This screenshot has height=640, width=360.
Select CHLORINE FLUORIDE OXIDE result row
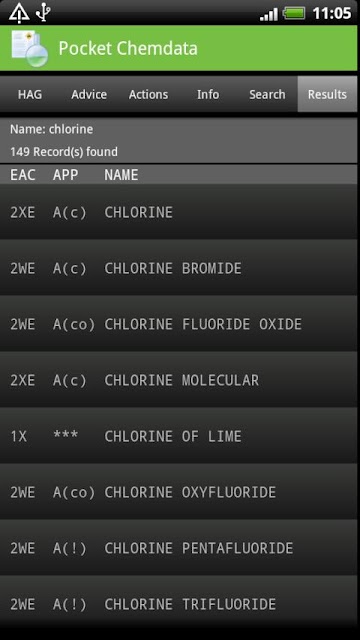pos(178,324)
